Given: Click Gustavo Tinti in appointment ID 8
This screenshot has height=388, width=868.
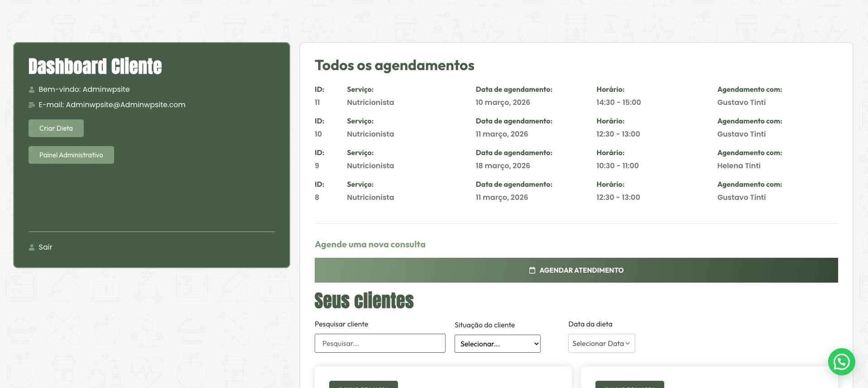Looking at the screenshot, I should pos(741,197).
